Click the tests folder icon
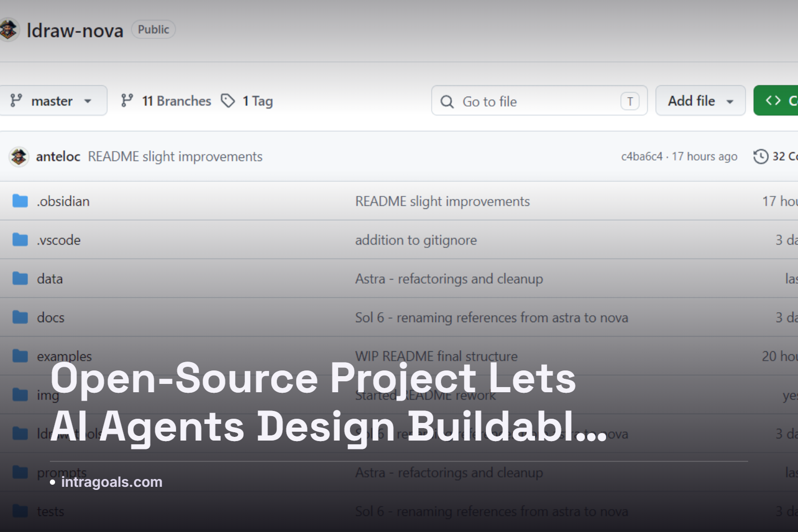This screenshot has width=798, height=532. [x=20, y=511]
